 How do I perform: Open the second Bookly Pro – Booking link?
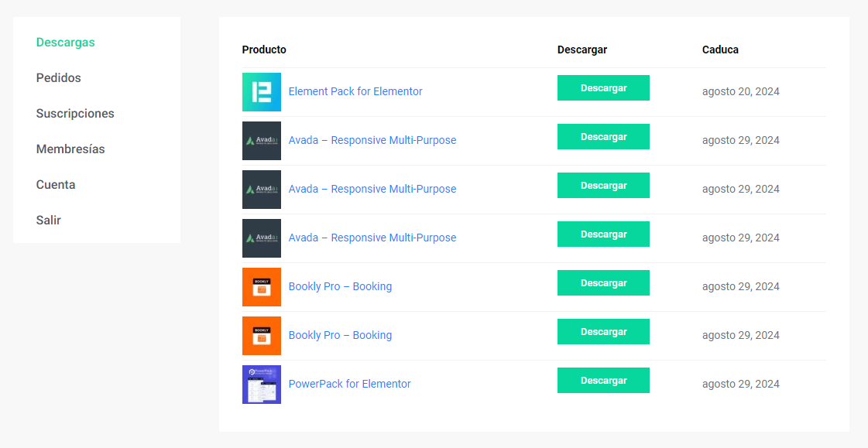point(340,335)
